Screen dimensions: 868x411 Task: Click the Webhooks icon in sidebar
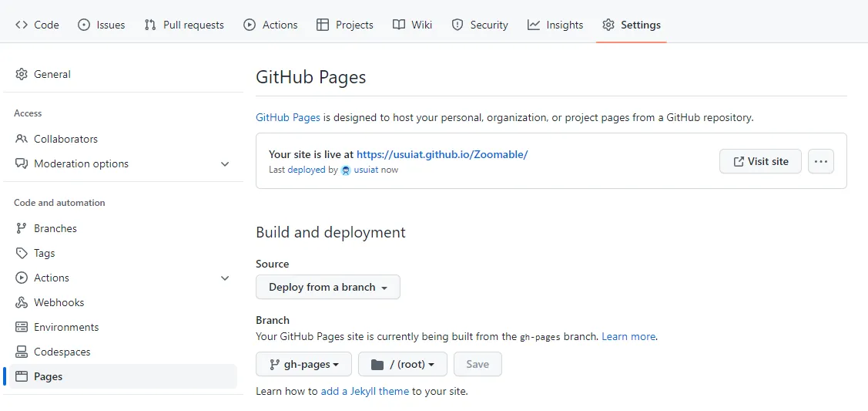tap(22, 302)
